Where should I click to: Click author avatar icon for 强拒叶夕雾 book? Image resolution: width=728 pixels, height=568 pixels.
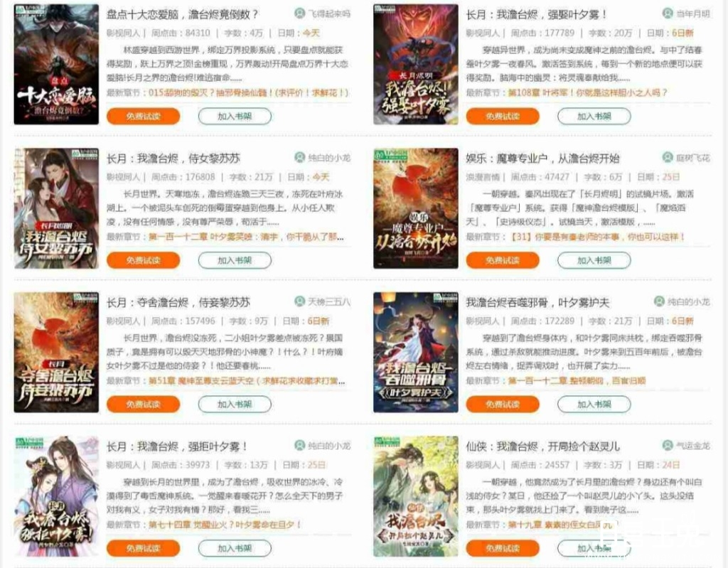click(x=300, y=446)
